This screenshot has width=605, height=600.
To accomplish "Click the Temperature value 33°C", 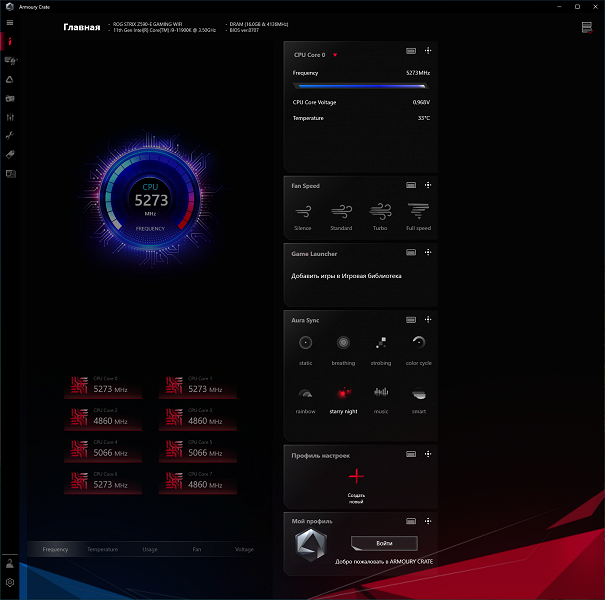I will pyautogui.click(x=424, y=118).
